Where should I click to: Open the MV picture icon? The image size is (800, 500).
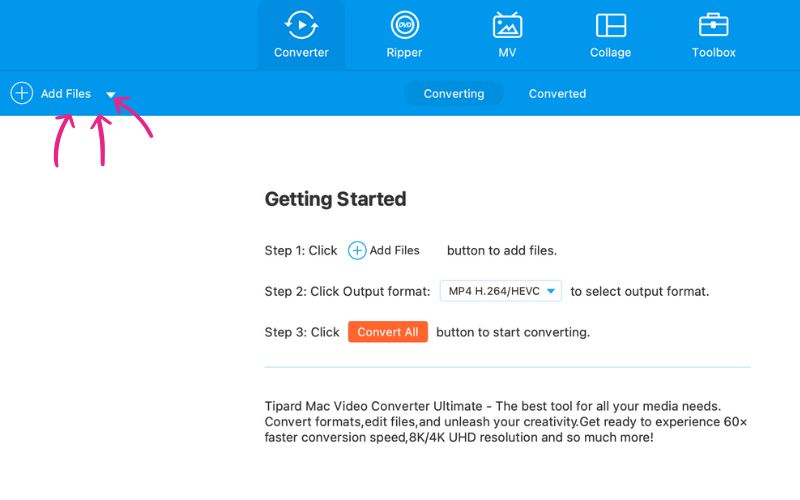coord(507,25)
